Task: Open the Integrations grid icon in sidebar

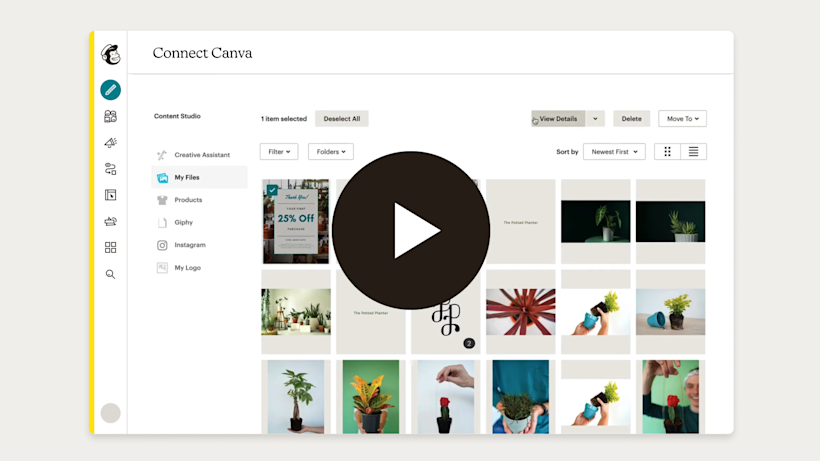Action: [111, 247]
